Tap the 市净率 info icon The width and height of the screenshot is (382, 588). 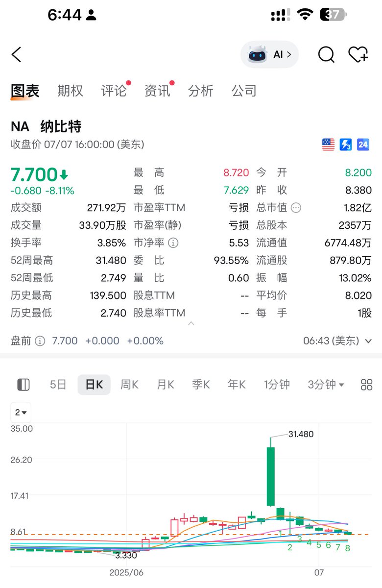(173, 243)
